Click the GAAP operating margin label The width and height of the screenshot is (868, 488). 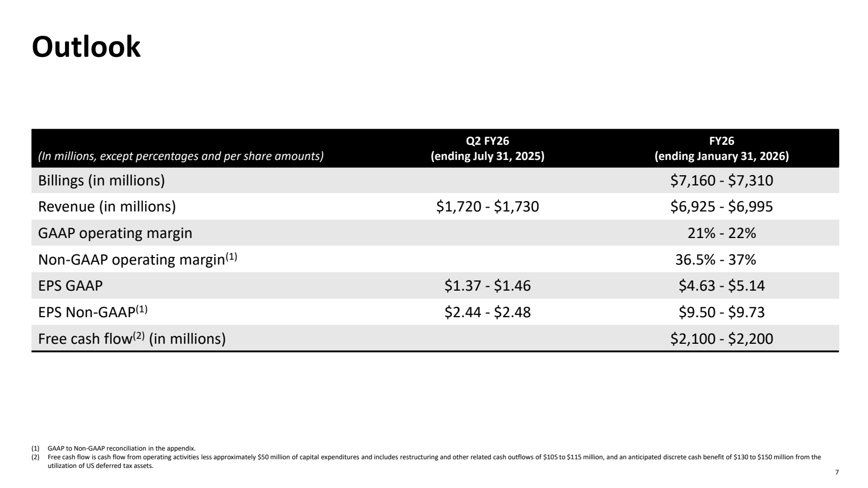coord(115,233)
